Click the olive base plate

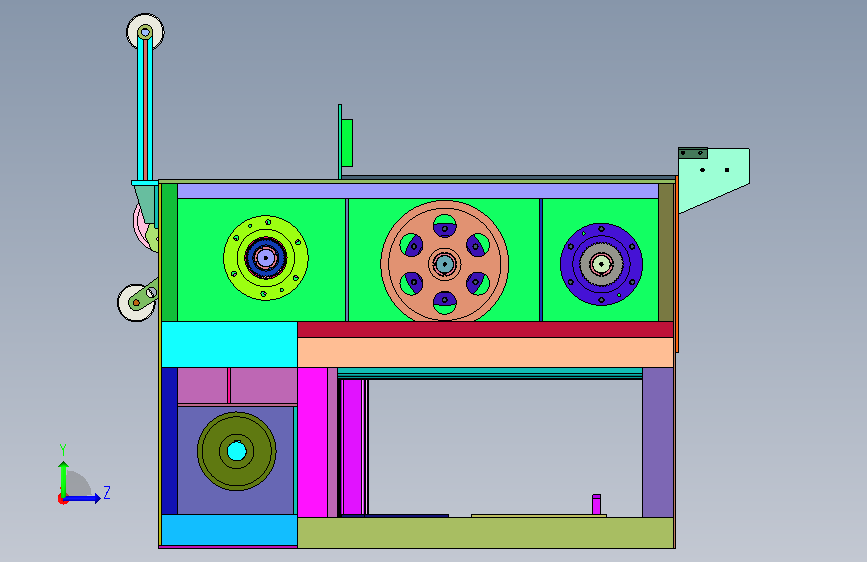coord(485,533)
